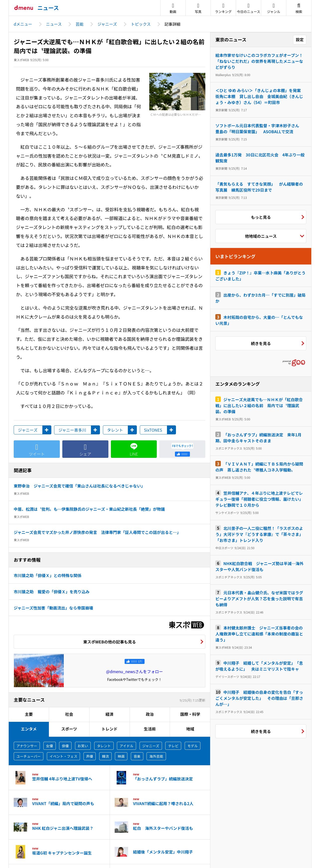Share article via ツイート button
This screenshot has width=320, height=868.
point(37,449)
